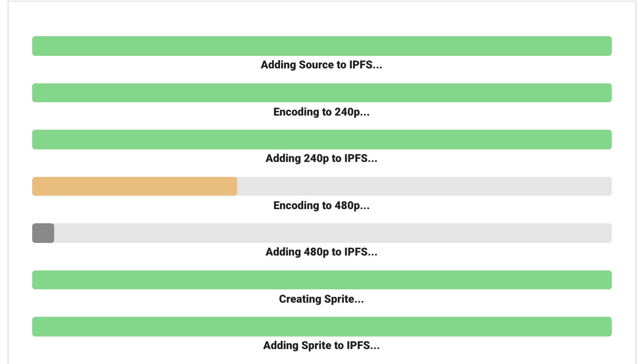Viewport: 644px width, 364px height.
Task: Click the "Creating Sprite..." label
Action: tap(321, 299)
